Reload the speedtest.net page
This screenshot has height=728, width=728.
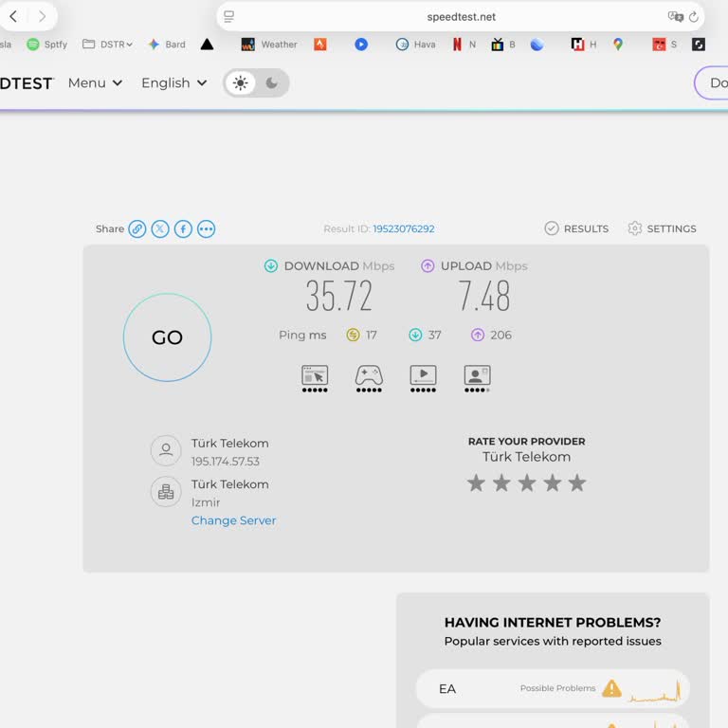pyautogui.click(x=694, y=17)
